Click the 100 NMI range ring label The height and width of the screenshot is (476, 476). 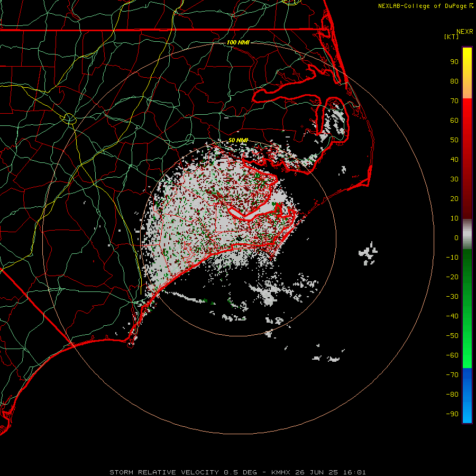238,42
